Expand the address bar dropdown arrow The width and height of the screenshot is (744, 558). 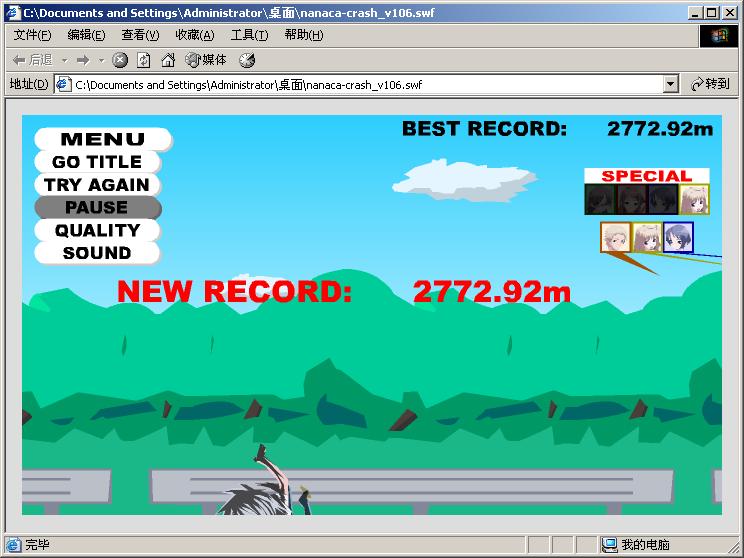coord(670,84)
